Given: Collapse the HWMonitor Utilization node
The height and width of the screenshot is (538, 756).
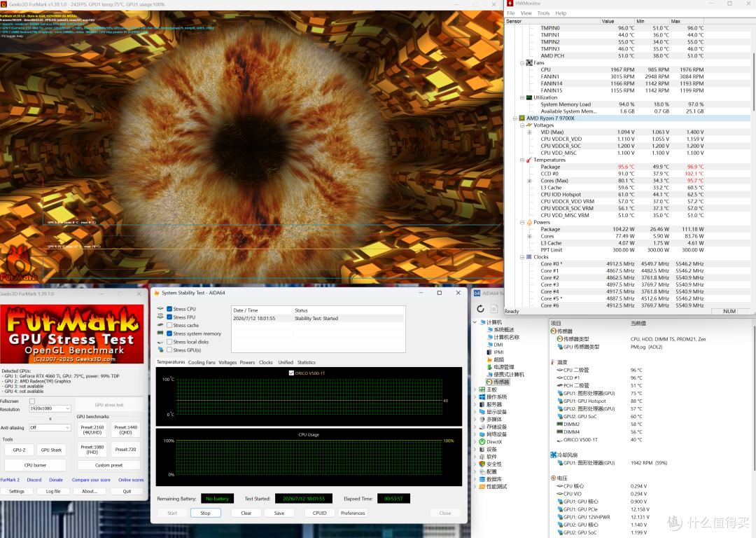Looking at the screenshot, I should (x=522, y=97).
